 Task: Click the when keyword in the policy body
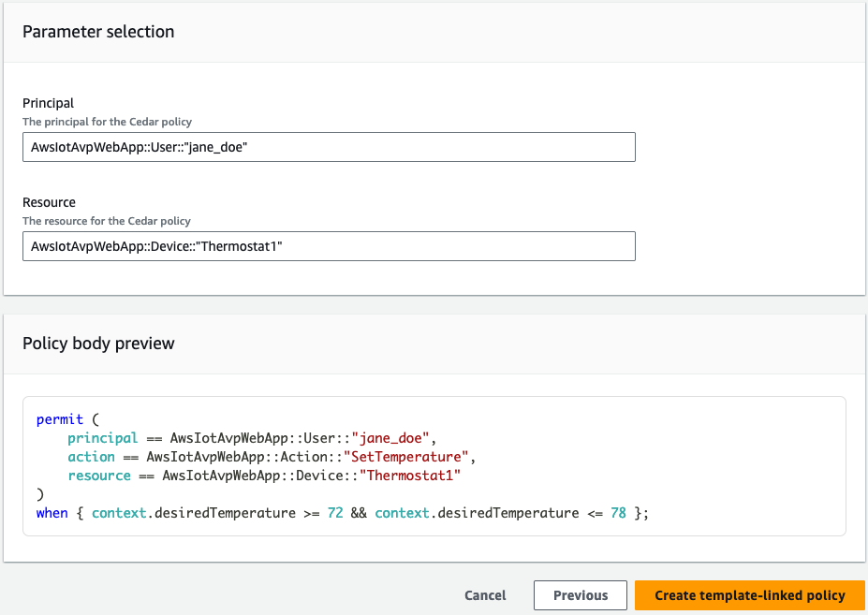[51, 513]
